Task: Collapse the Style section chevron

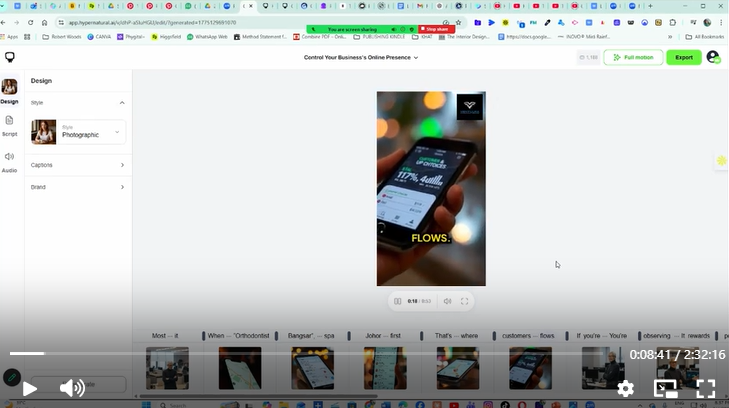Action: tap(122, 103)
